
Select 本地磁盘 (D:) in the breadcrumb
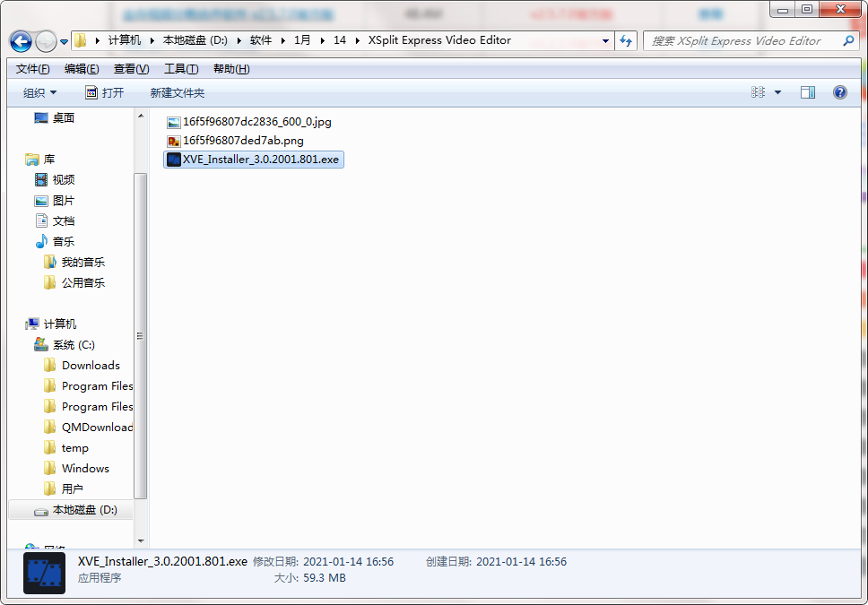tap(195, 40)
